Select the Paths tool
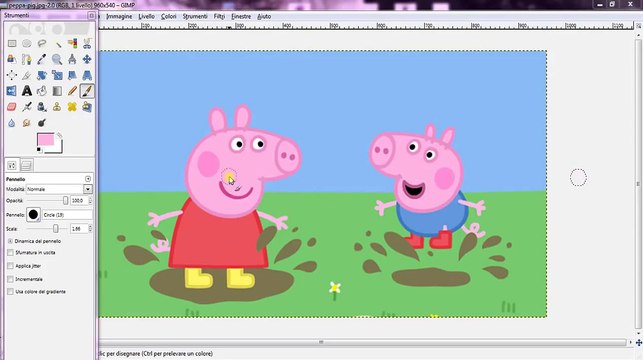Viewport: 643px width, 360px height. 27,59
